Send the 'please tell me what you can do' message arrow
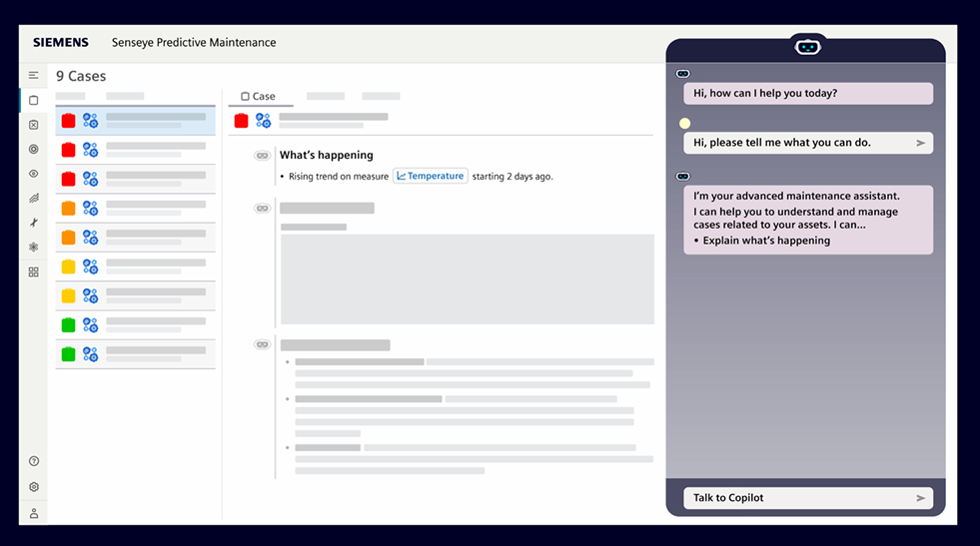 coord(921,143)
